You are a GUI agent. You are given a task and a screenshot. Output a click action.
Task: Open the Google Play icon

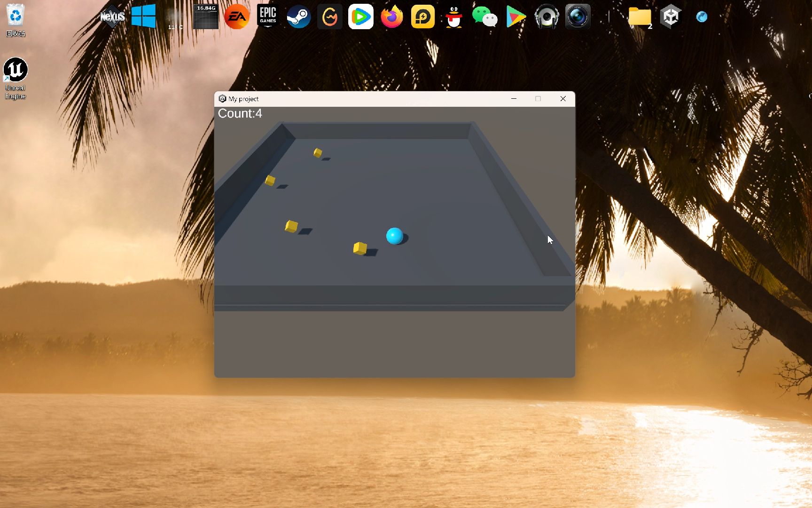pyautogui.click(x=515, y=17)
